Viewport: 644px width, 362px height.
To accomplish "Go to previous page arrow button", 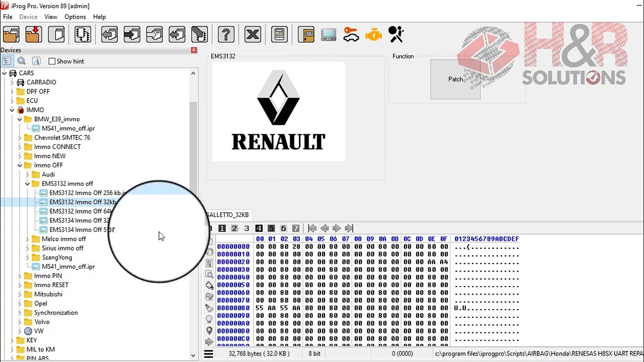I will pyautogui.click(x=325, y=228).
